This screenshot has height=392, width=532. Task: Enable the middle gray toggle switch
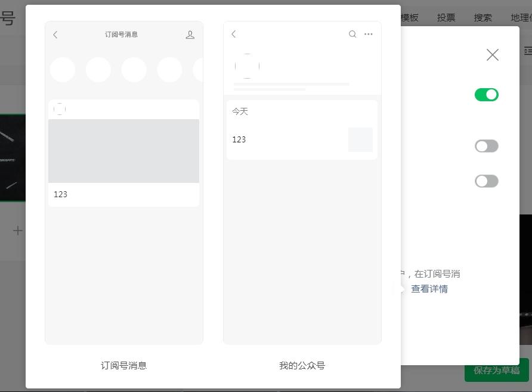pyautogui.click(x=487, y=146)
